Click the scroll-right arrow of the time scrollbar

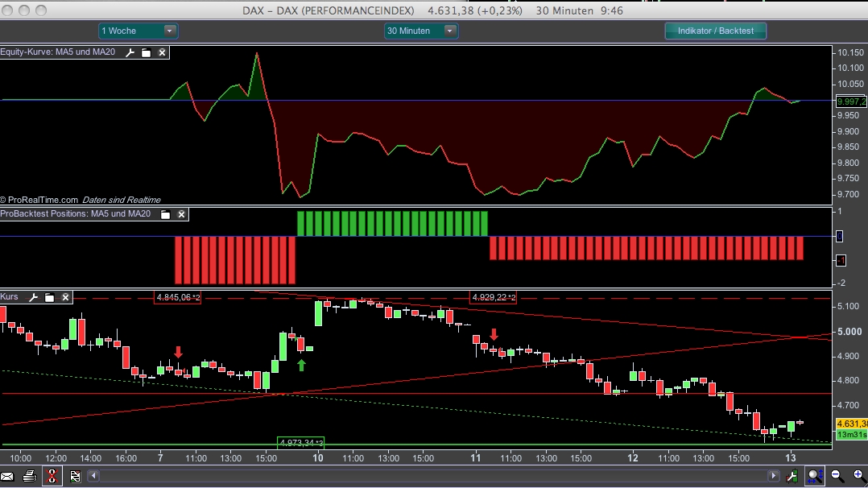point(774,476)
